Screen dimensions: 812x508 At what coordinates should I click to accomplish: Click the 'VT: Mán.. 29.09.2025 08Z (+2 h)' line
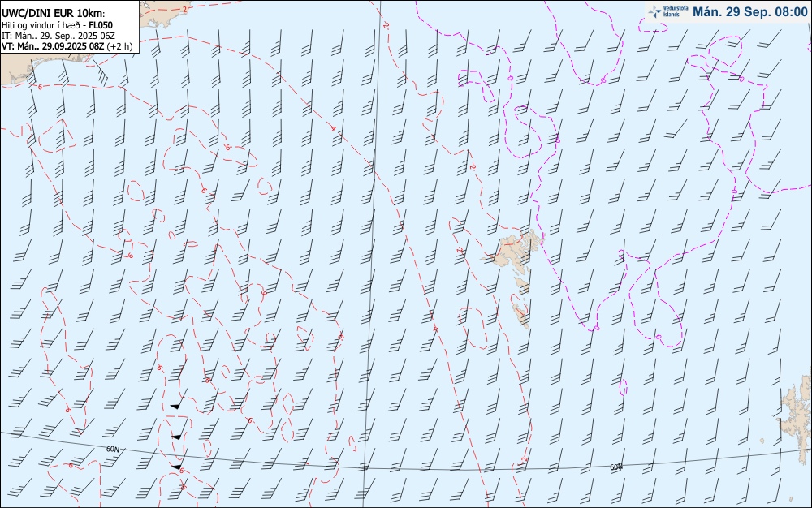point(67,46)
